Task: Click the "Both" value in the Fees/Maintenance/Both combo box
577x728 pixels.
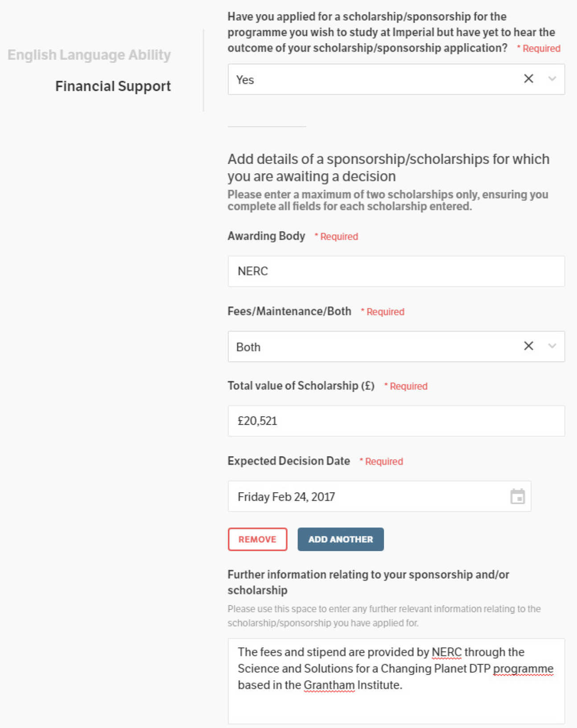Action: (248, 347)
